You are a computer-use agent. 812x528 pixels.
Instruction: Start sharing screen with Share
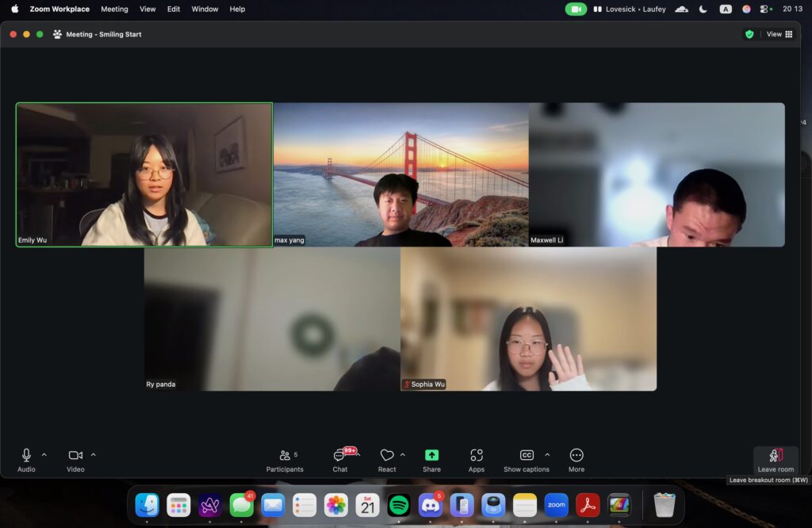click(x=431, y=459)
